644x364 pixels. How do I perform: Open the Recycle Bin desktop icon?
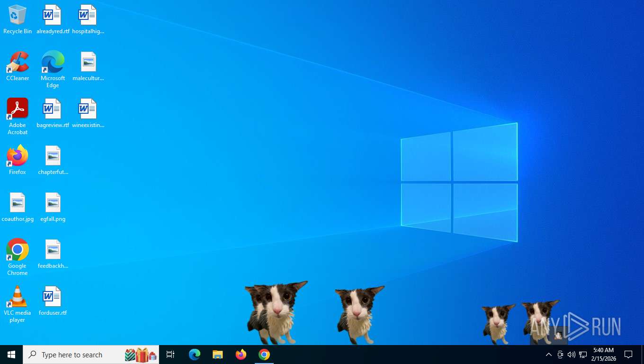18,20
